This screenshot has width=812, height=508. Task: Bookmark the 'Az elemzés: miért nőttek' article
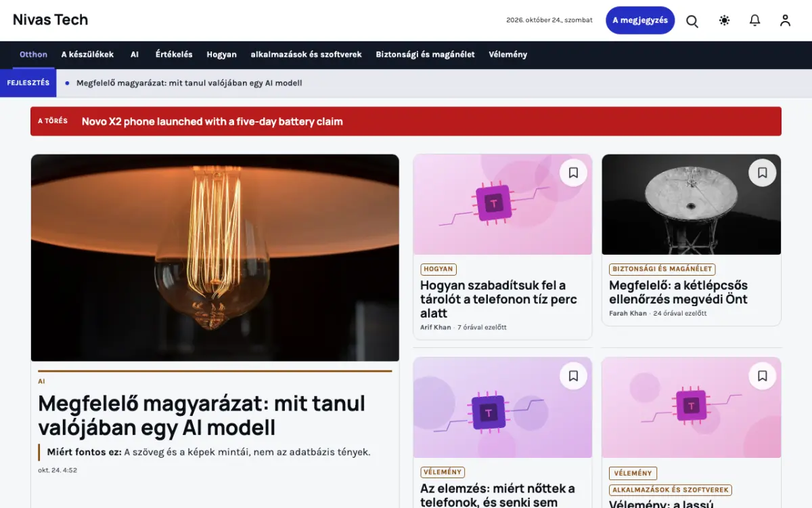point(573,376)
